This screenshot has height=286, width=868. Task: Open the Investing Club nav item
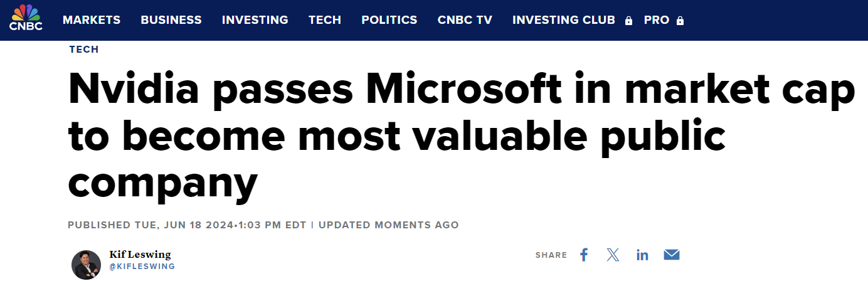click(563, 20)
